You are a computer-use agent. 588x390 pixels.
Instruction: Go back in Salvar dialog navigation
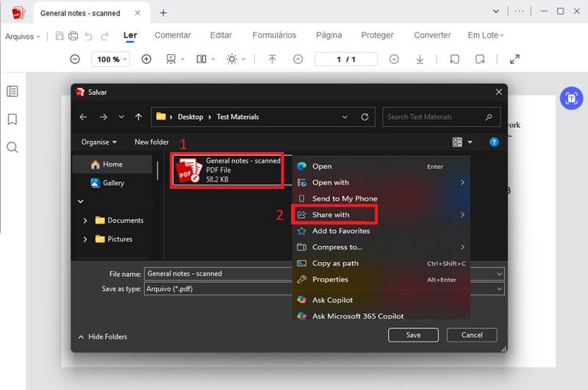click(83, 117)
